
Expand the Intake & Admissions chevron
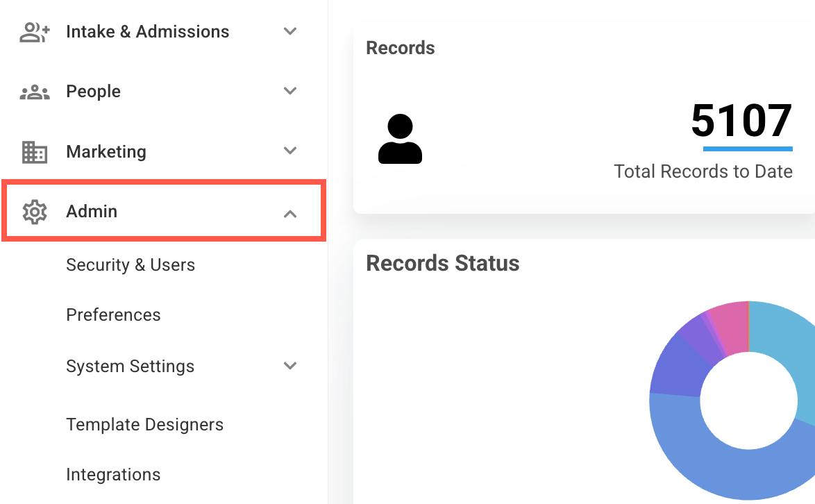coord(290,31)
